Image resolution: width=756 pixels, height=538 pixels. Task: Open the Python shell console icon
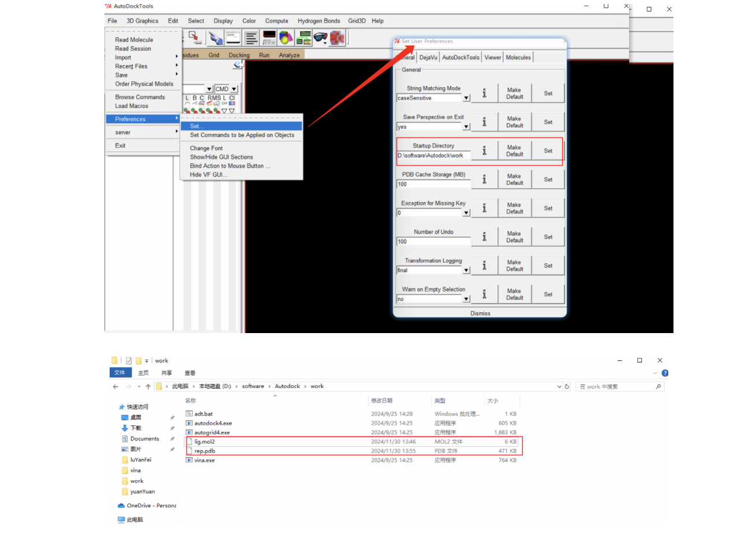(x=233, y=38)
